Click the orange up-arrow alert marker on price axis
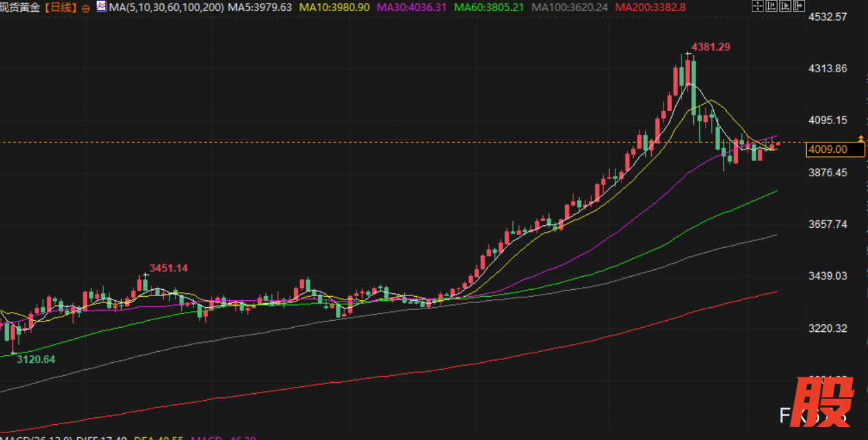This screenshot has height=440, width=868. (860, 139)
